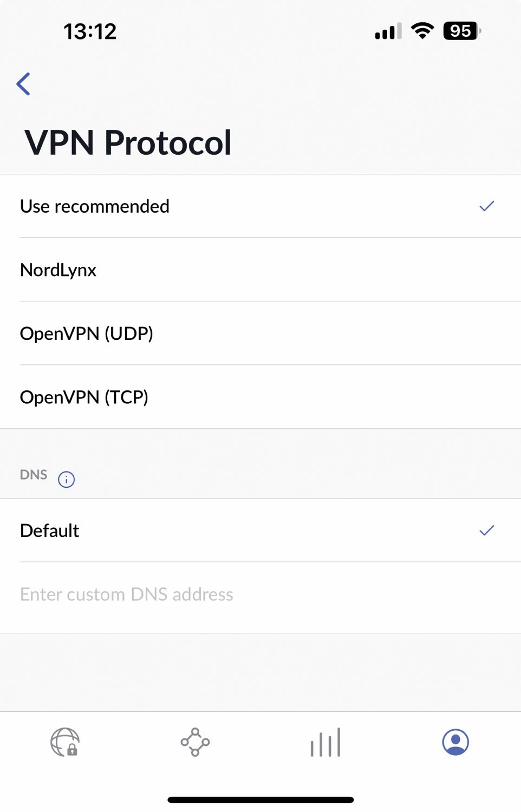
Task: Tap the checkmark beside Use recommended
Action: coord(487,206)
